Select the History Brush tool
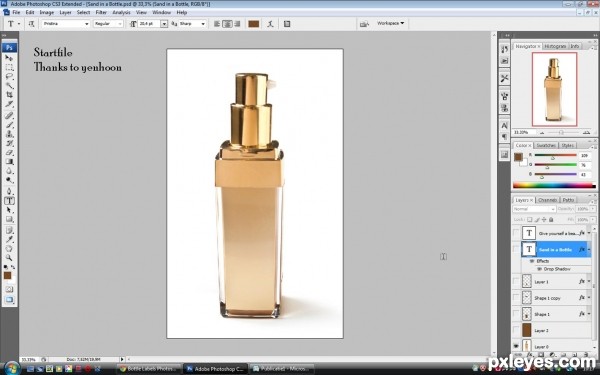 point(9,143)
